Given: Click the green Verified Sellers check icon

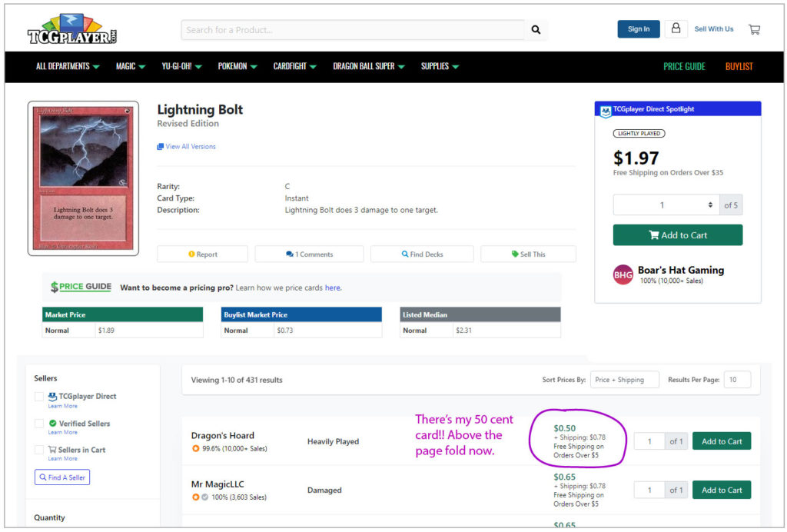Looking at the screenshot, I should (x=53, y=423).
